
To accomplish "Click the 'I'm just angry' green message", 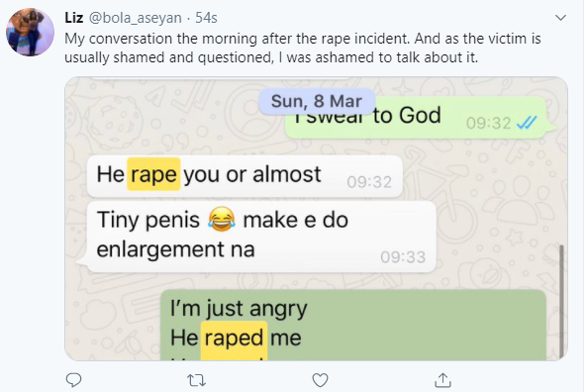I will click(x=353, y=325).
